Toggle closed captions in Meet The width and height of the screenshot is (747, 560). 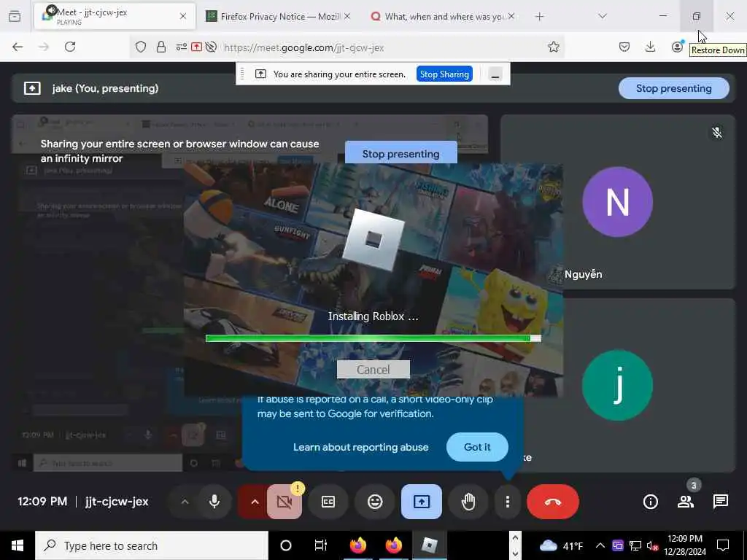[x=328, y=502]
